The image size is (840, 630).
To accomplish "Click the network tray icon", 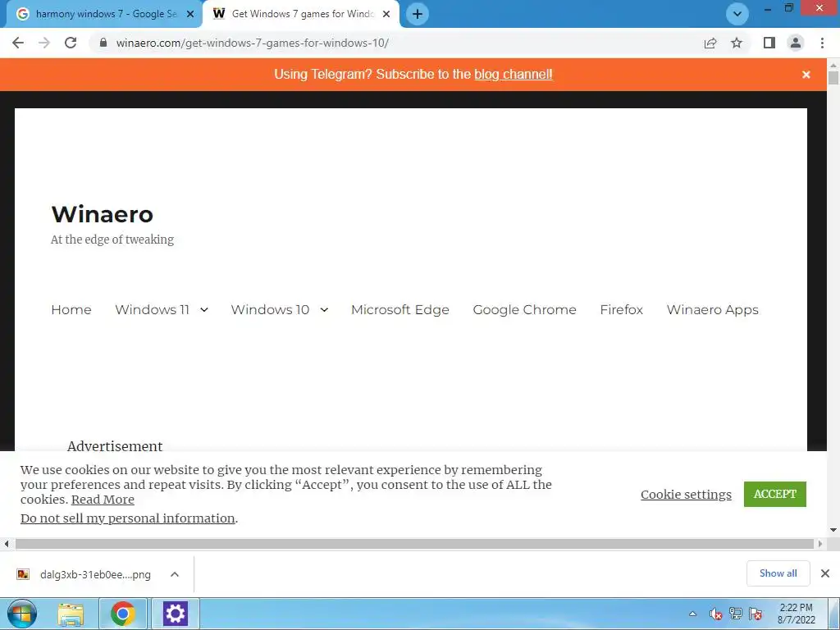I will coord(736,614).
